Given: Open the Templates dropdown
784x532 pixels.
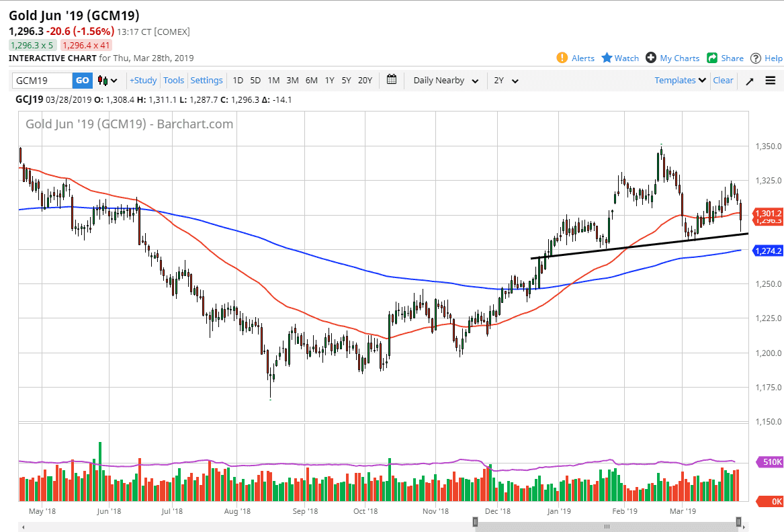Looking at the screenshot, I should [x=680, y=80].
